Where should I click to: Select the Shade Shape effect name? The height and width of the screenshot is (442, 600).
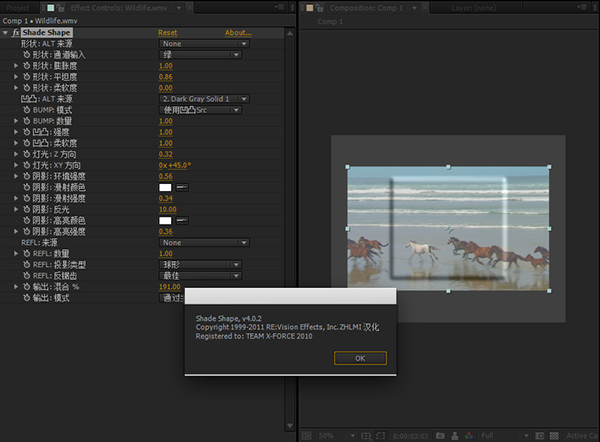pos(46,33)
